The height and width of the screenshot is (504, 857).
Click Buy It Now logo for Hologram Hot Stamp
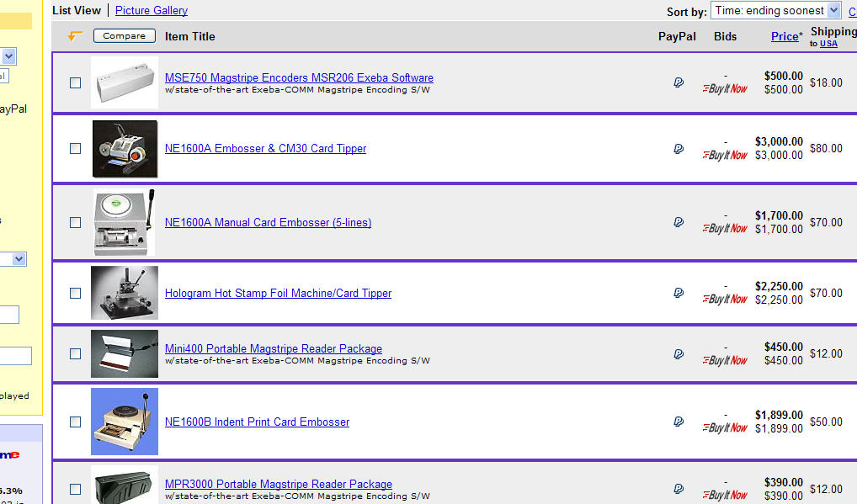pos(725,300)
